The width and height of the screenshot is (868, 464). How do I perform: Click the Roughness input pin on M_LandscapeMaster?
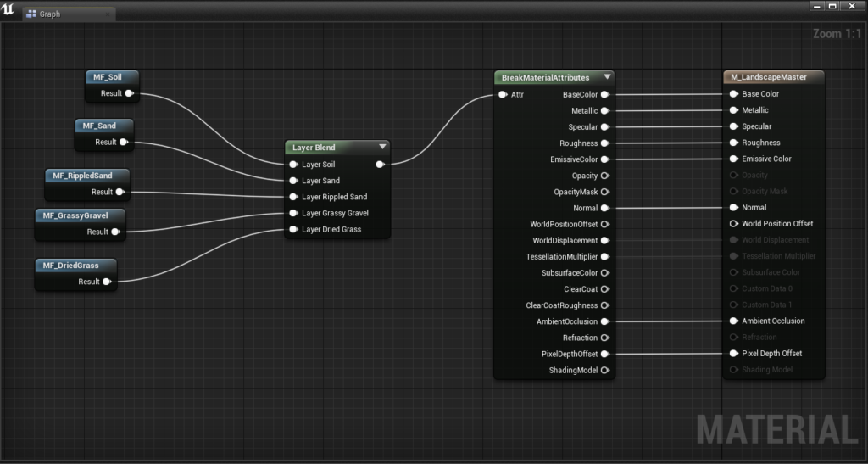[734, 143]
